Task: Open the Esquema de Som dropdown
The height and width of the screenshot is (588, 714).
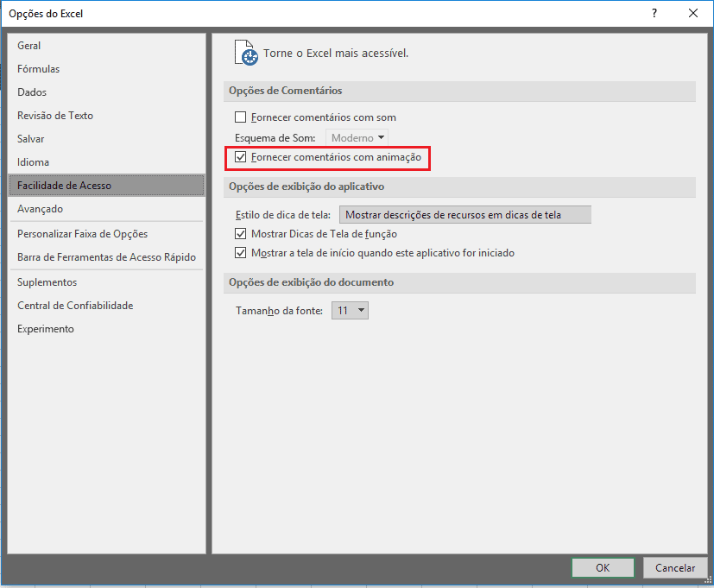Action: (357, 138)
